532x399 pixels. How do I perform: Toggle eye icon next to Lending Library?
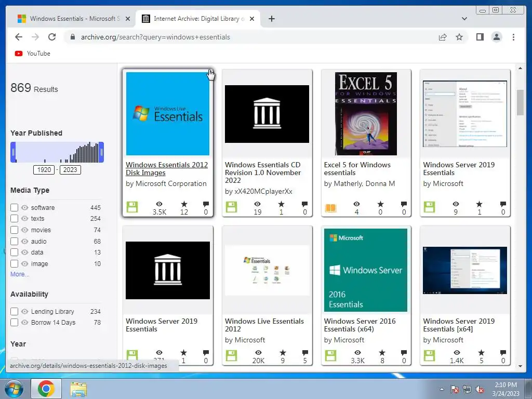click(x=25, y=311)
